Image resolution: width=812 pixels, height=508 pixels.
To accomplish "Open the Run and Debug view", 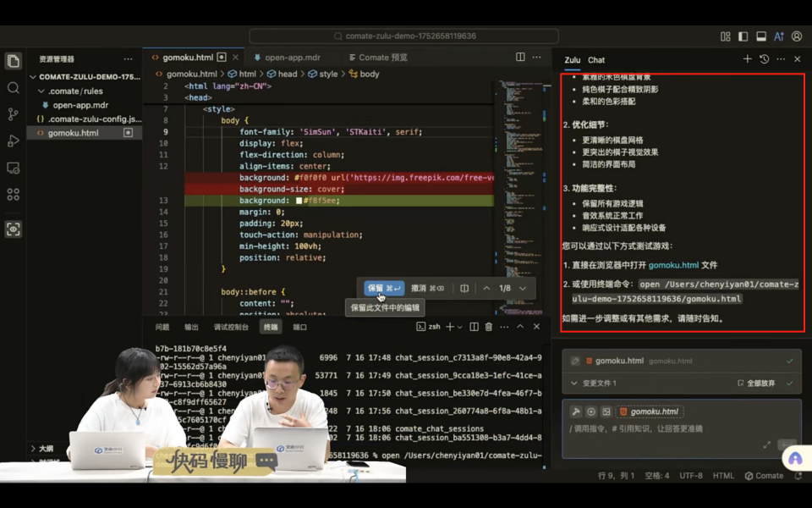I will (14, 141).
